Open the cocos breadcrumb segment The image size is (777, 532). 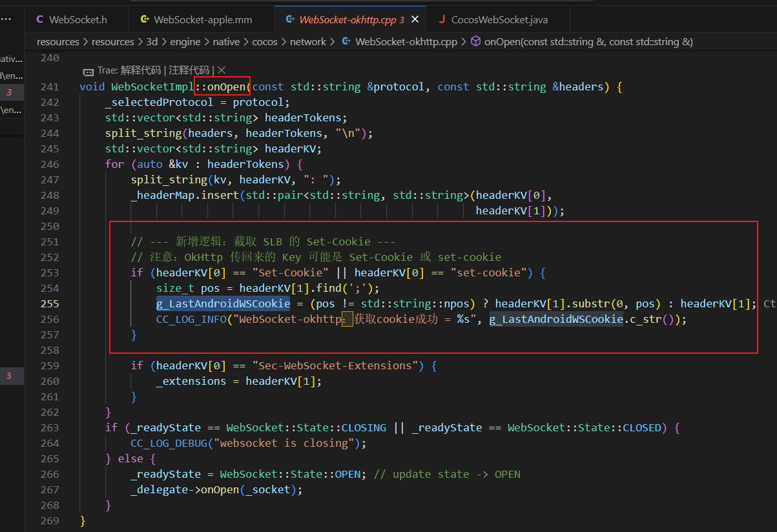(x=264, y=41)
